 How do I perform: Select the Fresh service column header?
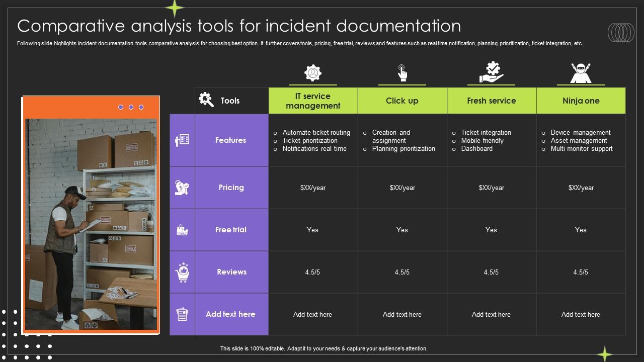coord(491,101)
